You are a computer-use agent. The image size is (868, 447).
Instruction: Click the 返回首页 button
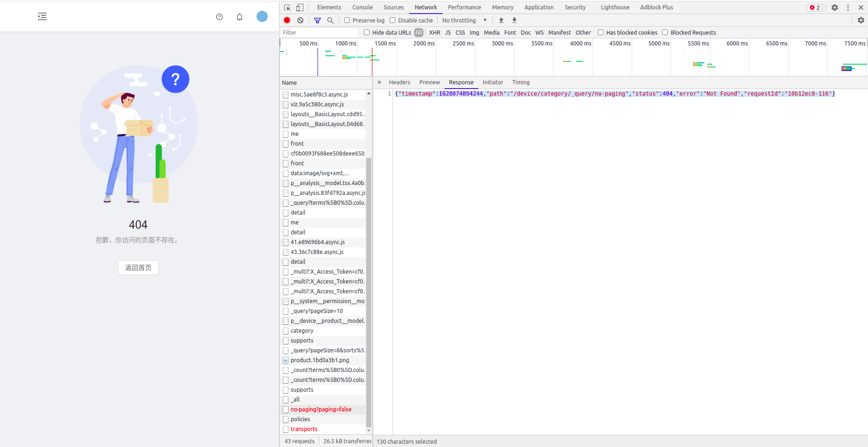tap(138, 268)
